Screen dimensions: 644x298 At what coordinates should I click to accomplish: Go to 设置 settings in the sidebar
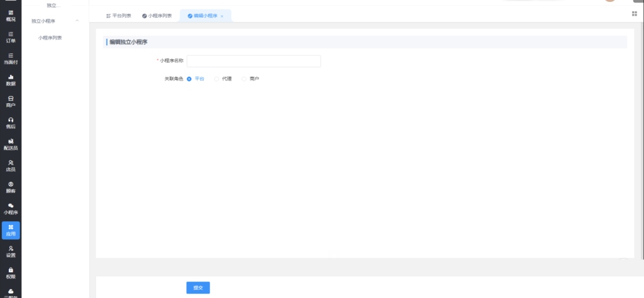[11, 251]
